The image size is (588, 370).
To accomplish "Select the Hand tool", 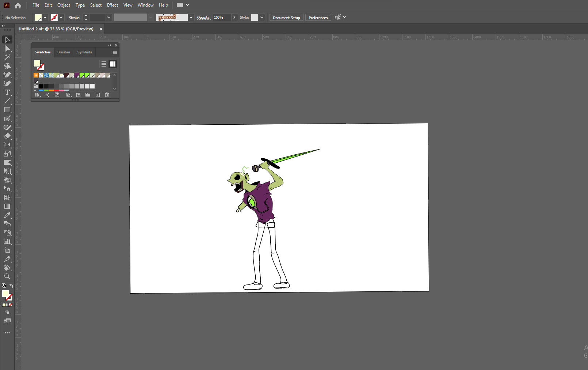I will pyautogui.click(x=7, y=268).
